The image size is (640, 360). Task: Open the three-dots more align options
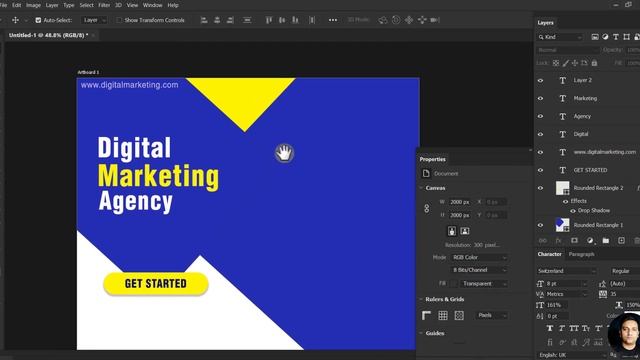coord(333,20)
